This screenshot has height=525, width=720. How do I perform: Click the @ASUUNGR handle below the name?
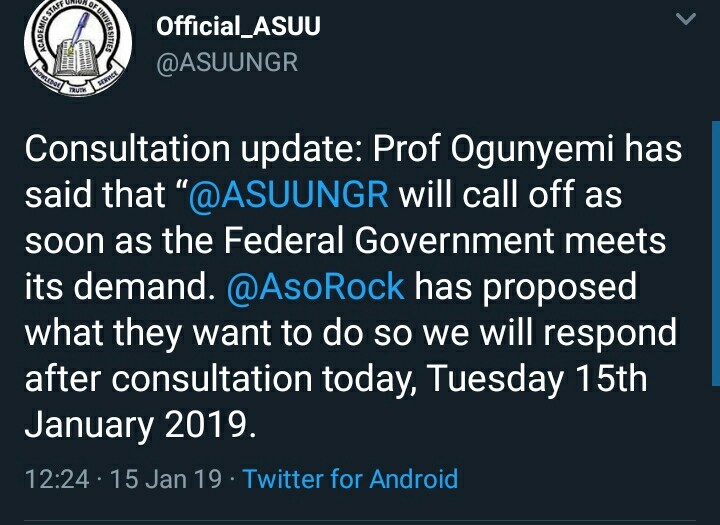point(227,62)
